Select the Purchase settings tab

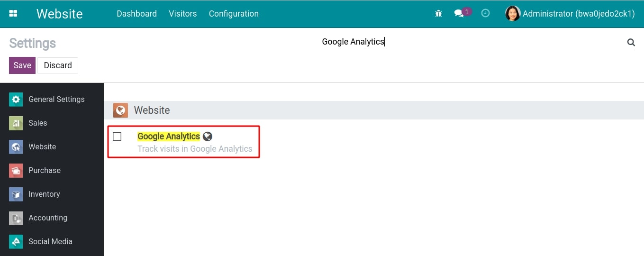click(x=44, y=171)
